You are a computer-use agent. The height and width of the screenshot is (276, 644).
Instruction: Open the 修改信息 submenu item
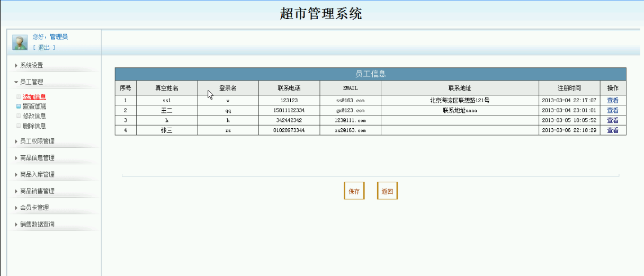coord(34,116)
